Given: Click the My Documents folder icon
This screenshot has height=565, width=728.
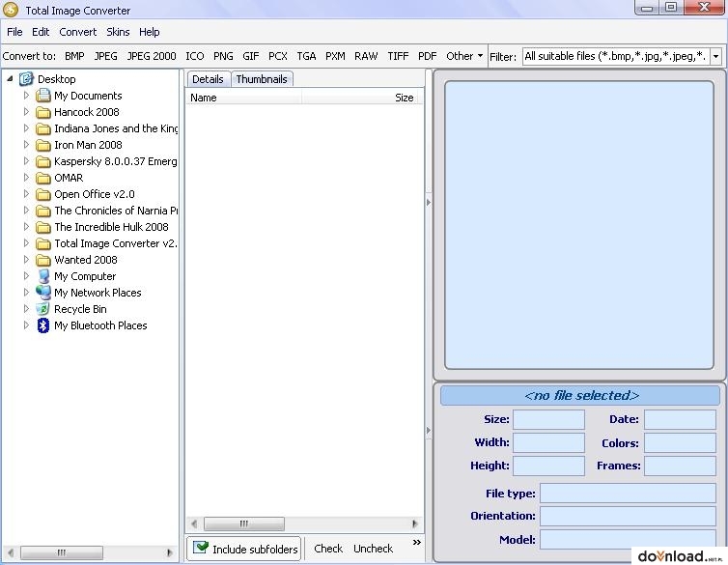Looking at the screenshot, I should [x=43, y=96].
